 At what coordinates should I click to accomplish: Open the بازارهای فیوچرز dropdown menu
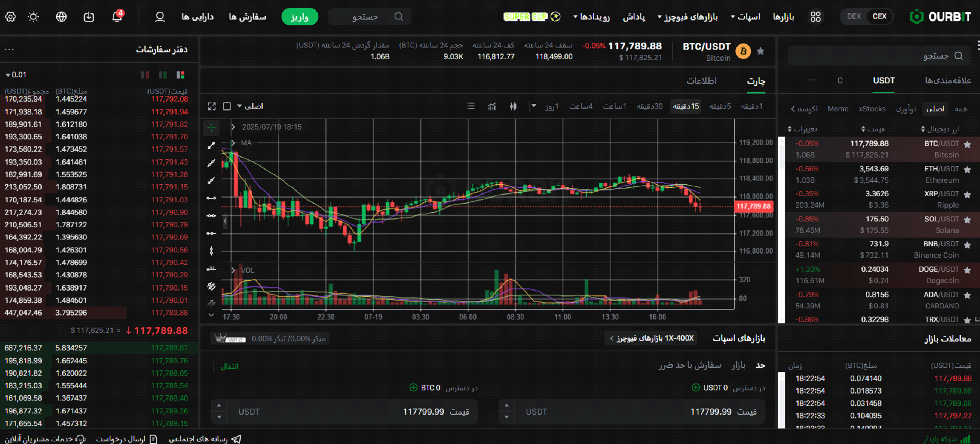[x=687, y=17]
